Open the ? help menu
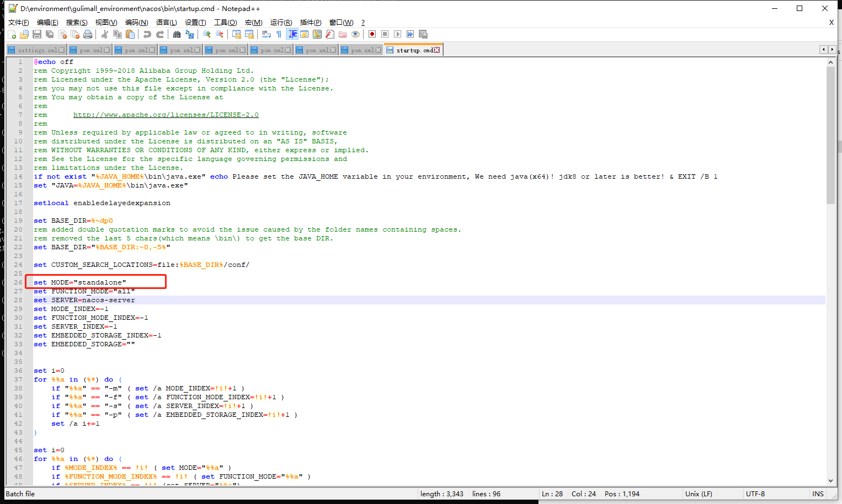The width and height of the screenshot is (842, 504). (363, 23)
